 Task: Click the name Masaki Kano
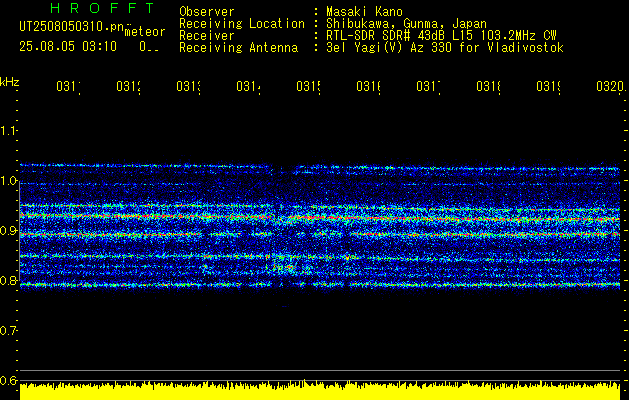(x=364, y=12)
